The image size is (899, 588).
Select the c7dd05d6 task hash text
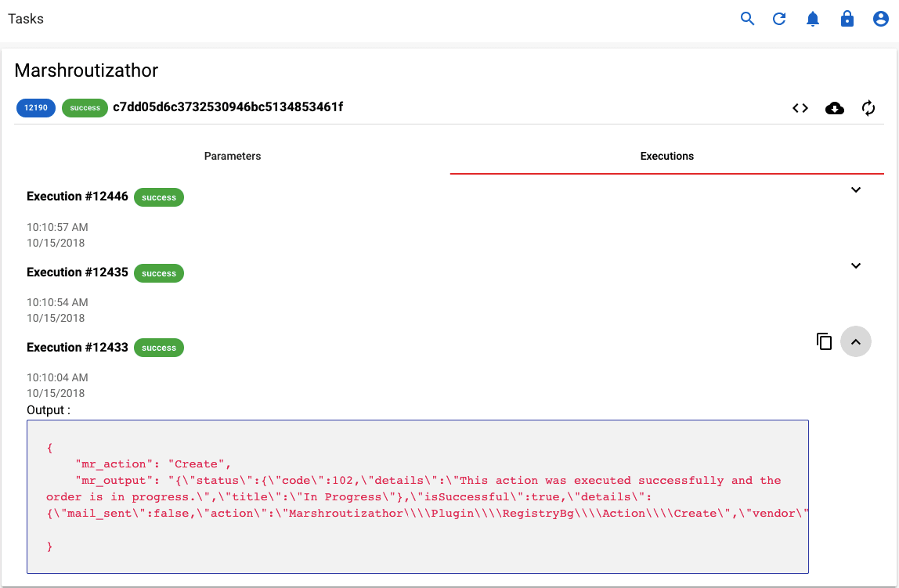[x=227, y=108]
